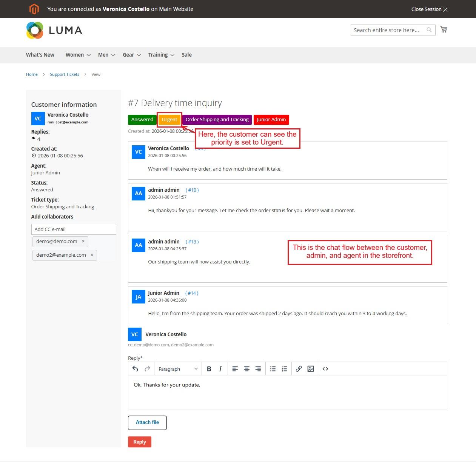Image resolution: width=476 pixels, height=462 pixels.
Task: Toggle bold formatting in reply editor
Action: click(209, 369)
